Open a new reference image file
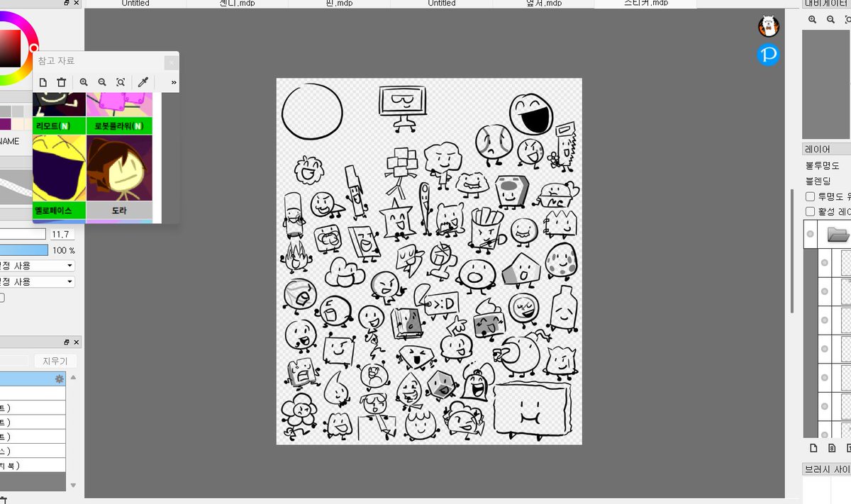851x504 pixels. tap(43, 82)
